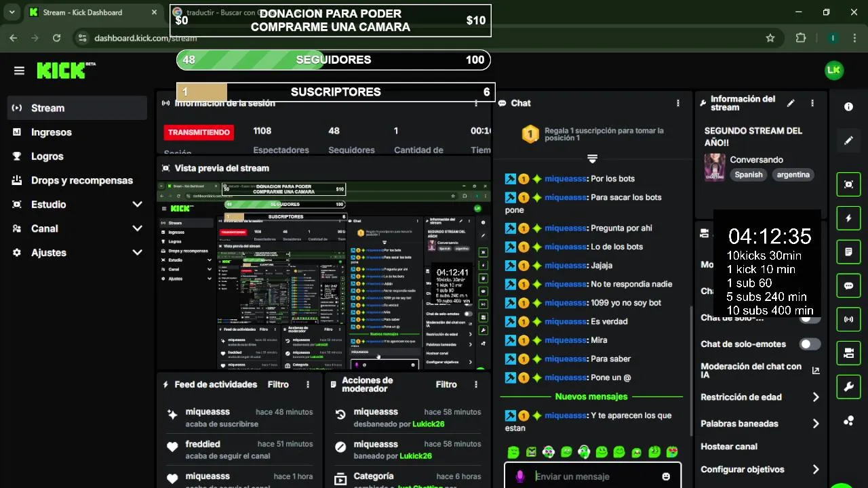Toggle the stream preview focus-frame icon
This screenshot has width=868, height=488.
point(848,184)
